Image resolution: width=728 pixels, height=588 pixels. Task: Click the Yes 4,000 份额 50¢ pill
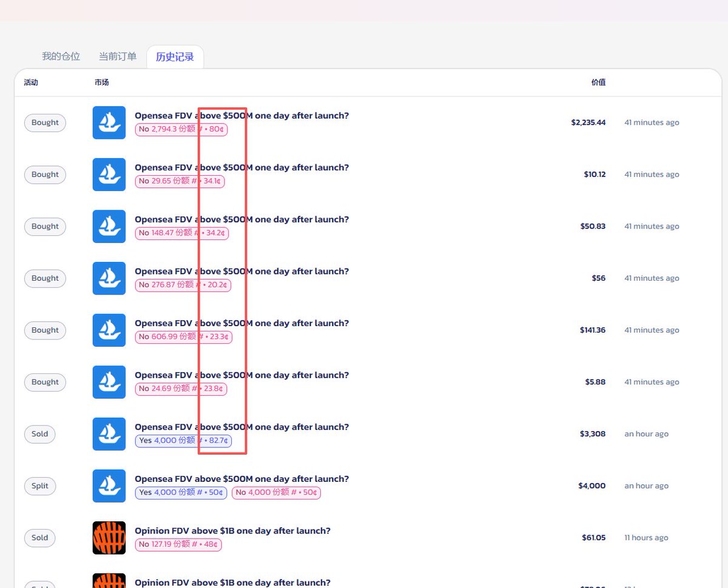(181, 493)
